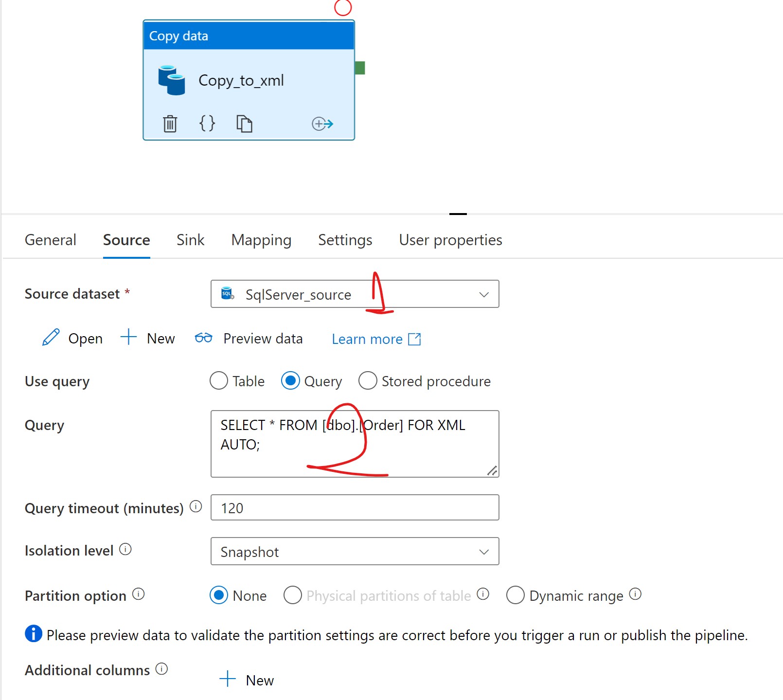This screenshot has height=700, width=783.
Task: Show info for Query timeout
Action: (x=196, y=507)
